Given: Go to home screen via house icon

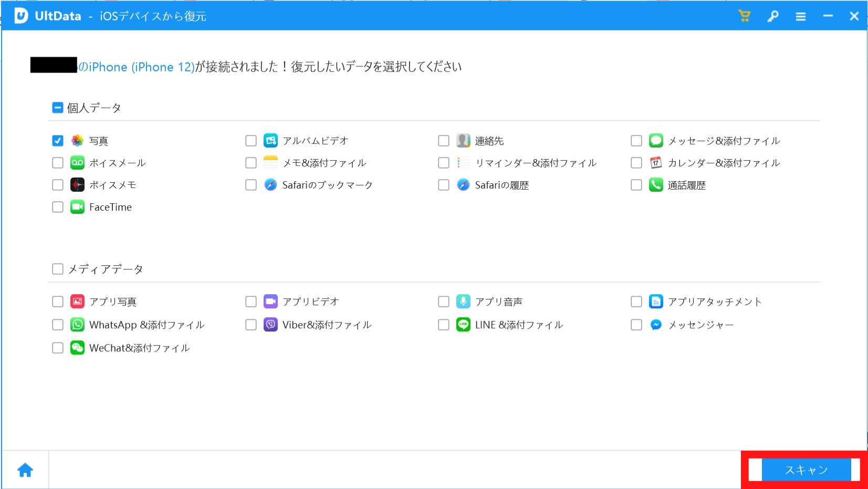Looking at the screenshot, I should [x=25, y=470].
